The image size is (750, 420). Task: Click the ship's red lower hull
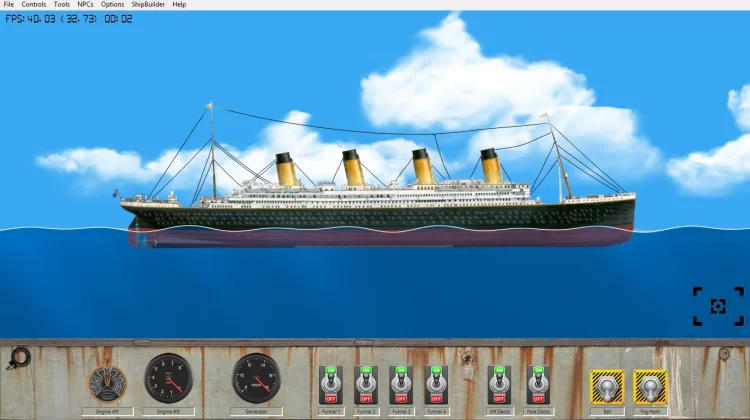pos(380,237)
